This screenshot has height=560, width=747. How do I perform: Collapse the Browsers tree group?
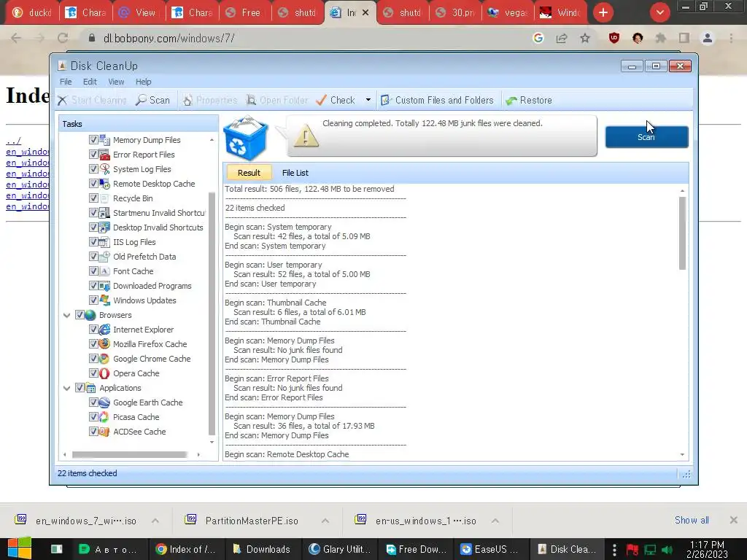(66, 315)
